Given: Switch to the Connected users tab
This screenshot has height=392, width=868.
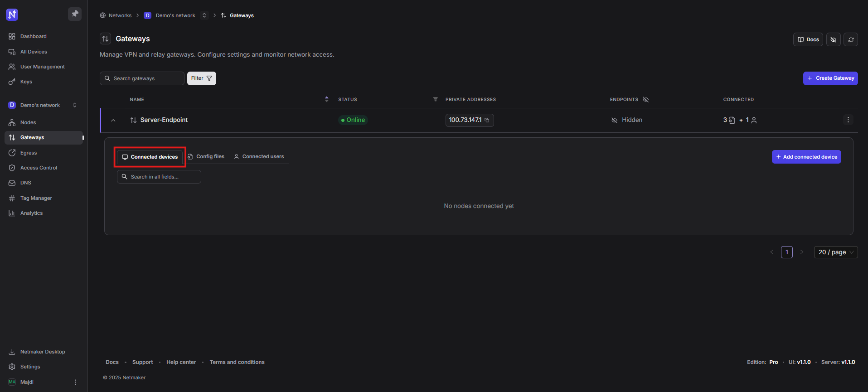Looking at the screenshot, I should tap(259, 156).
